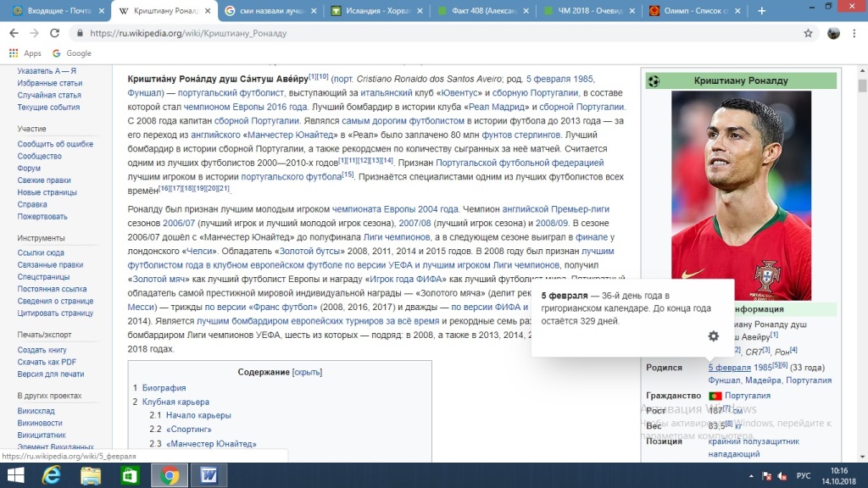Open sidebar link Цитировать страницу
Screen dimensions: 868x488
click(x=55, y=313)
